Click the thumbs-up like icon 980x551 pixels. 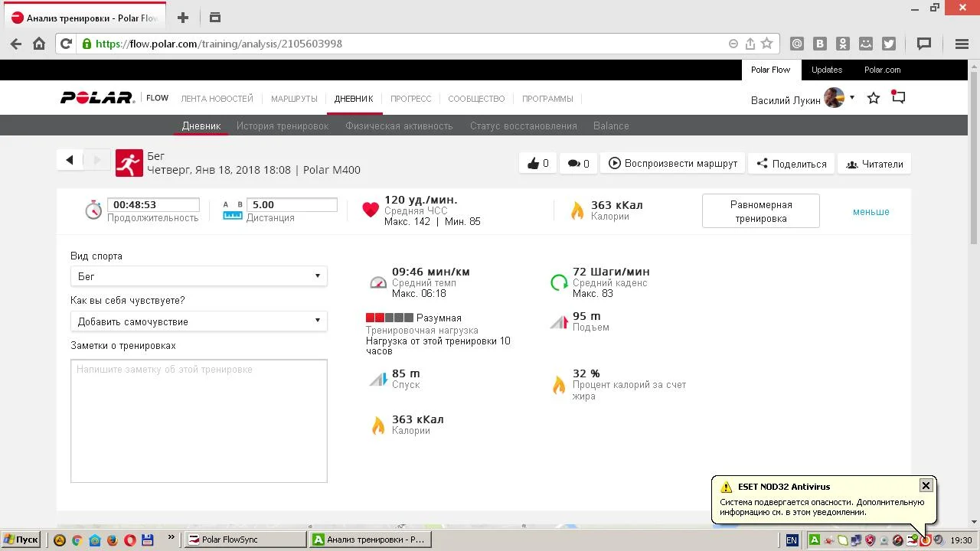click(533, 163)
